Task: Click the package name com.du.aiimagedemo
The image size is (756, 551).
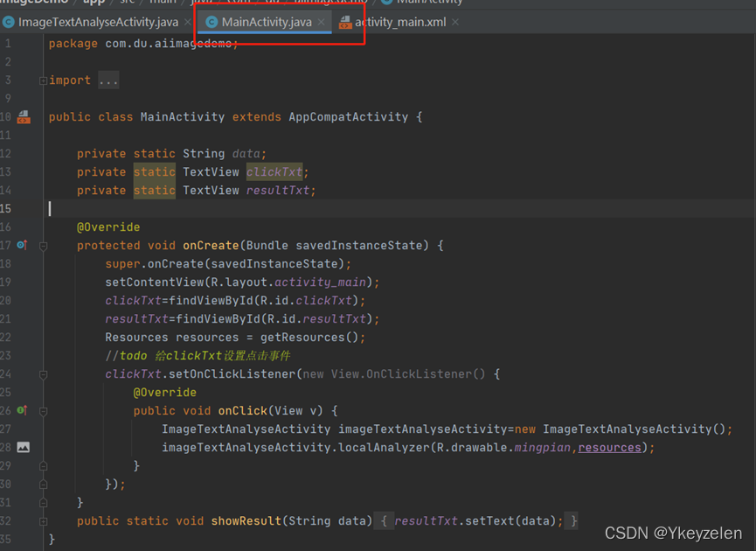Action: coord(169,44)
